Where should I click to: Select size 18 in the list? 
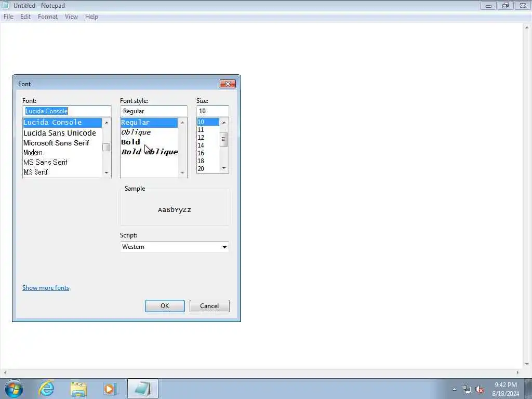click(208, 161)
